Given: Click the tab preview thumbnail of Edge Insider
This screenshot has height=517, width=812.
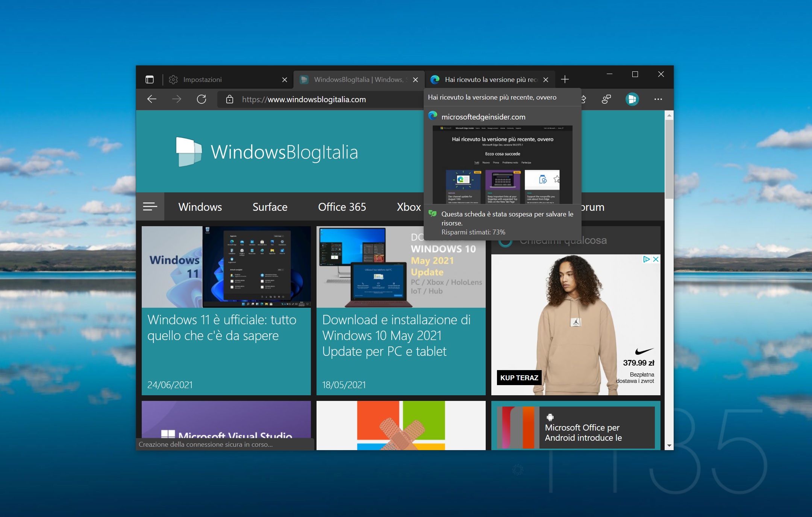Looking at the screenshot, I should click(503, 165).
